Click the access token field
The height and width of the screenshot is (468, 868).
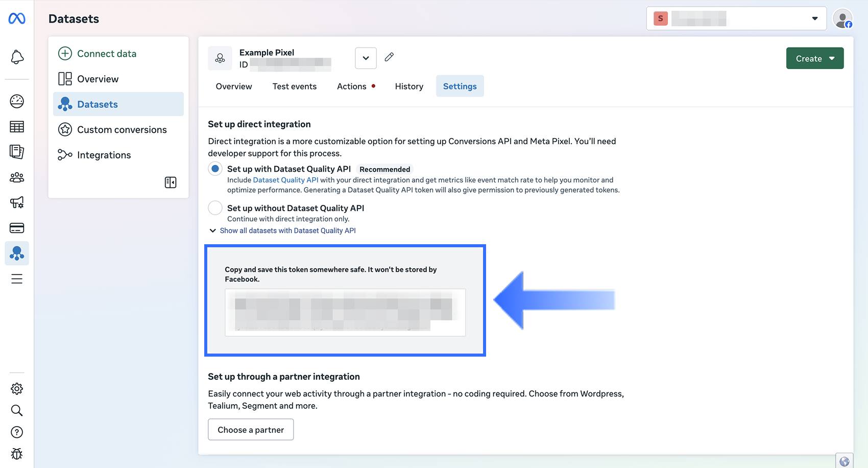coord(345,313)
